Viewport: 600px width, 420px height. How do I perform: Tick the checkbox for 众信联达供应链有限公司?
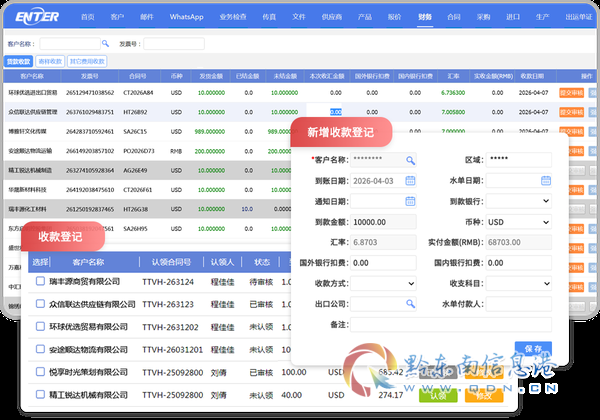tap(40, 304)
